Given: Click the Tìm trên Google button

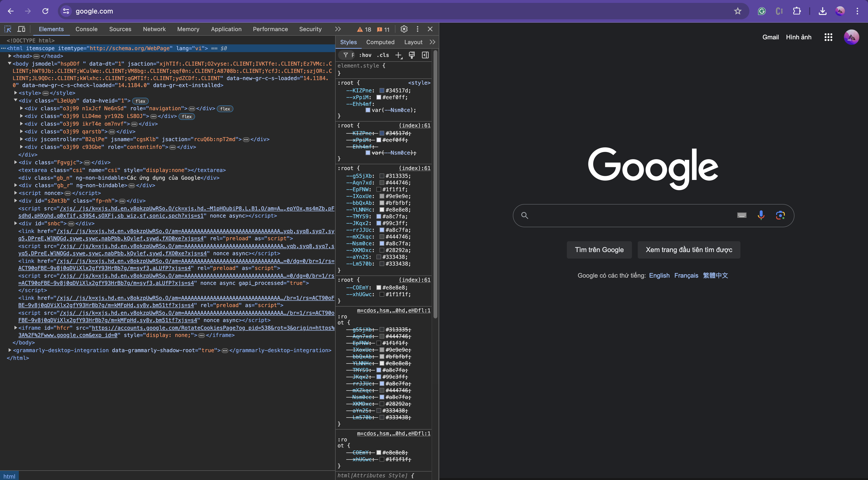Looking at the screenshot, I should click(599, 250).
